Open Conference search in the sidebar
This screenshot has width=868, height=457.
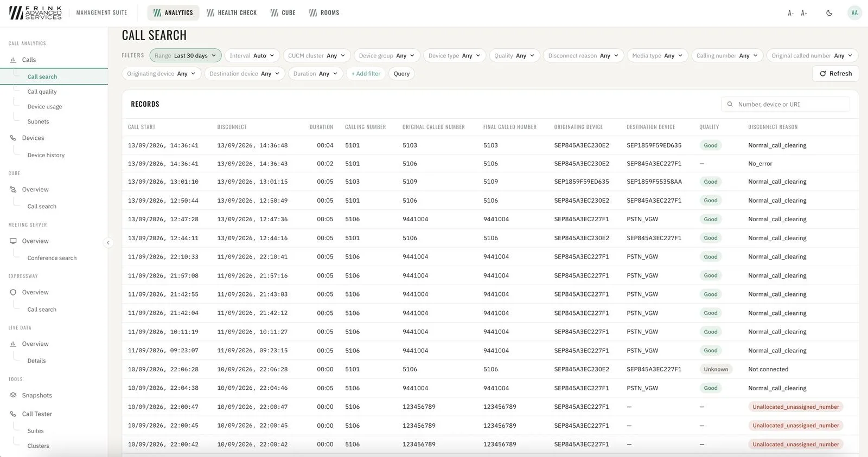coord(52,258)
